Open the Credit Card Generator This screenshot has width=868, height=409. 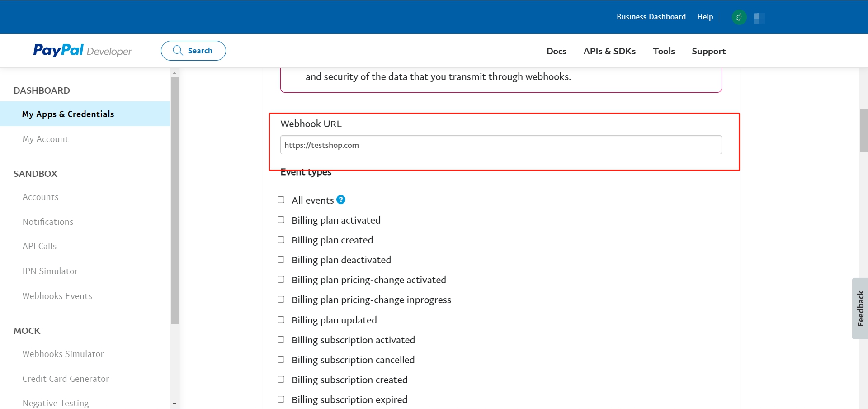pos(66,379)
